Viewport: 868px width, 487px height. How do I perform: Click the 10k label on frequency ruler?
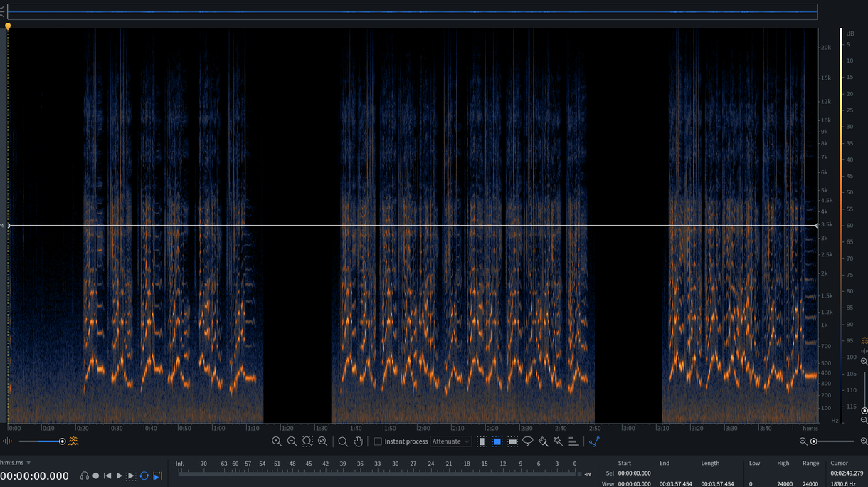pos(825,121)
